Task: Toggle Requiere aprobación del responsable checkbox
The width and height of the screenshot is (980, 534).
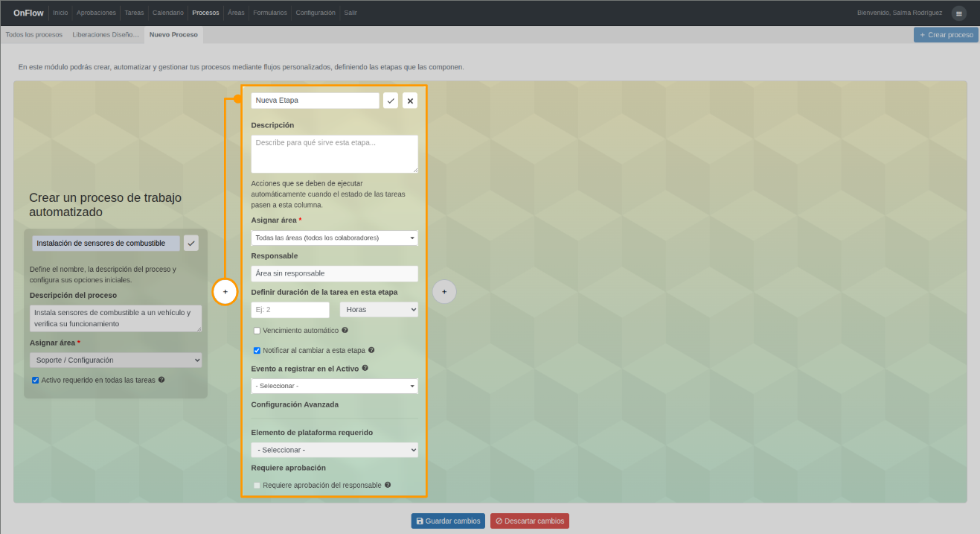Action: pos(257,485)
